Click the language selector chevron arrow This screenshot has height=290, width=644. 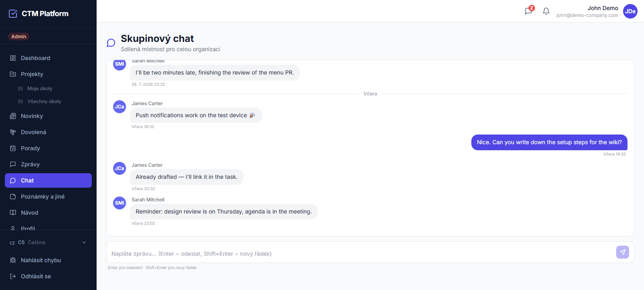(x=84, y=242)
